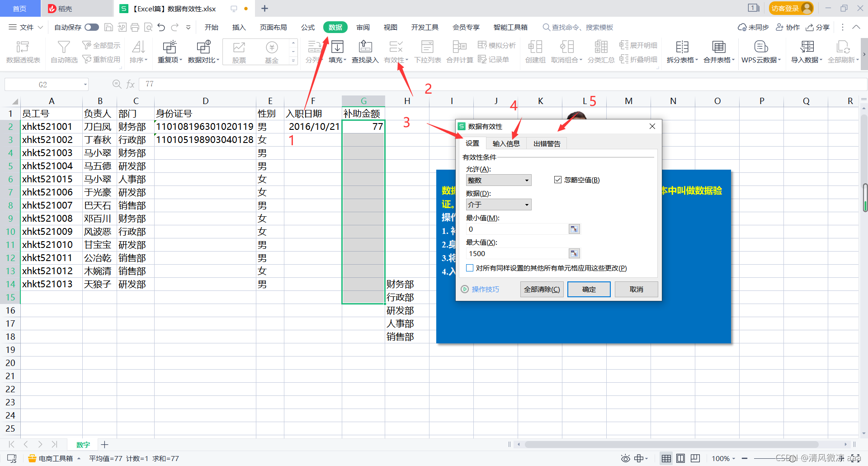This screenshot has height=466, width=868.
Task: Open WPS Cloud Data (WPS云数据) tool
Action: [x=761, y=52]
